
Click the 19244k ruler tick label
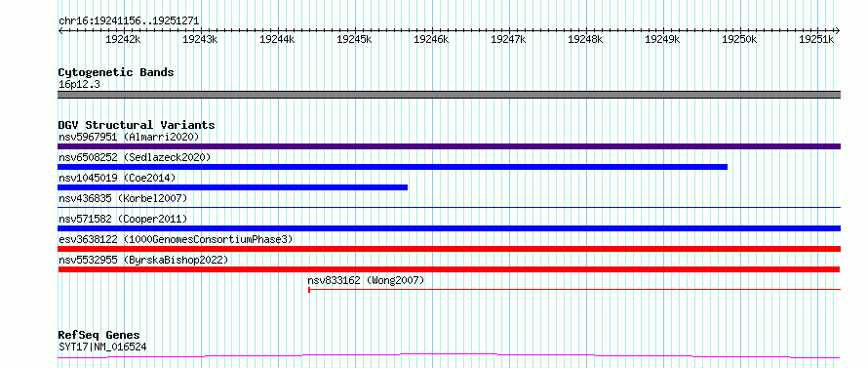tap(277, 39)
